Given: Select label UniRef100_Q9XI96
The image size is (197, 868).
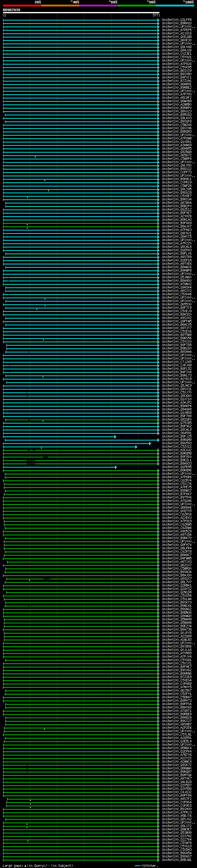Looking at the screenshot, I should tap(177, 128).
